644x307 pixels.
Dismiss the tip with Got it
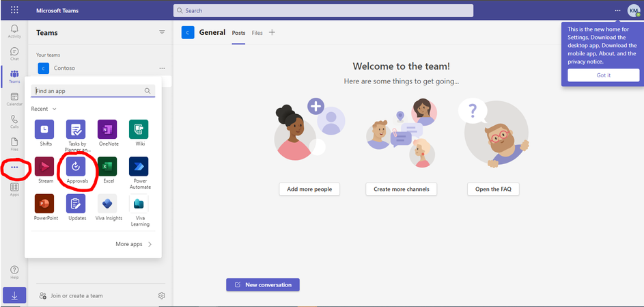click(603, 75)
